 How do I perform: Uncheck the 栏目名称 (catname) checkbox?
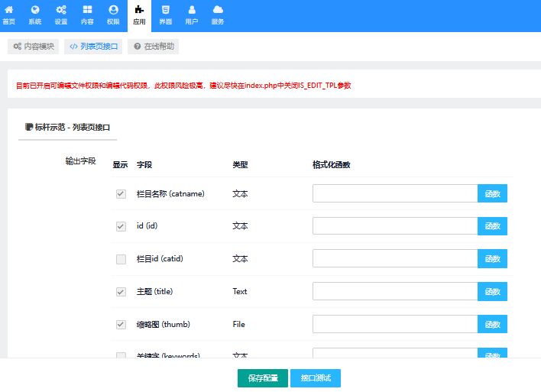point(121,194)
